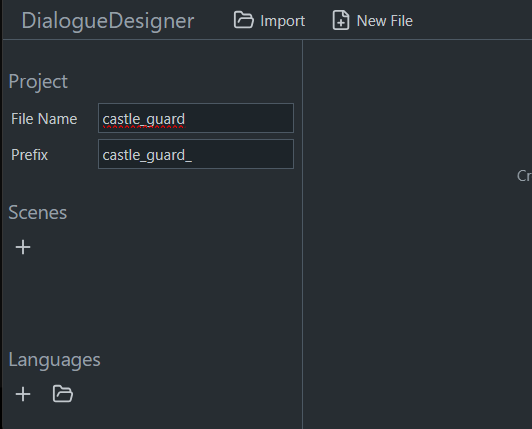Screen dimensions: 532x429
Task: Add a new scene with the plus icon
Action: pyautogui.click(x=23, y=247)
